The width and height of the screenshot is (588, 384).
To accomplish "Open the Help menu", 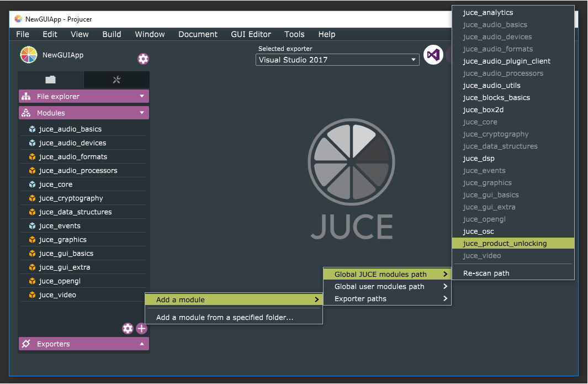I will (x=327, y=34).
